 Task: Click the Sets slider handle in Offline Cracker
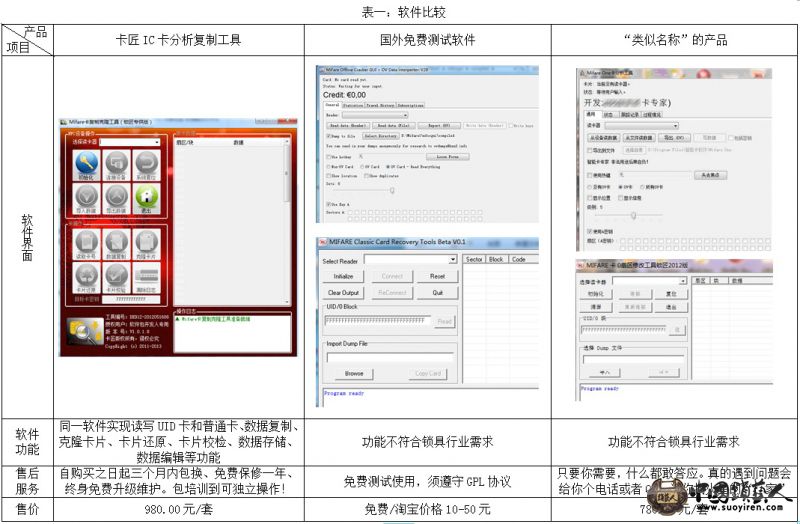click(392, 190)
